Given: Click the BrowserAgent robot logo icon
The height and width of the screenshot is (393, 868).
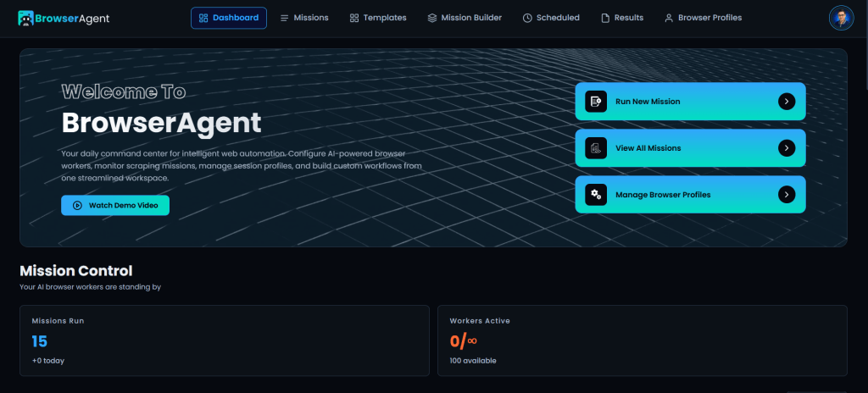Looking at the screenshot, I should coord(25,18).
